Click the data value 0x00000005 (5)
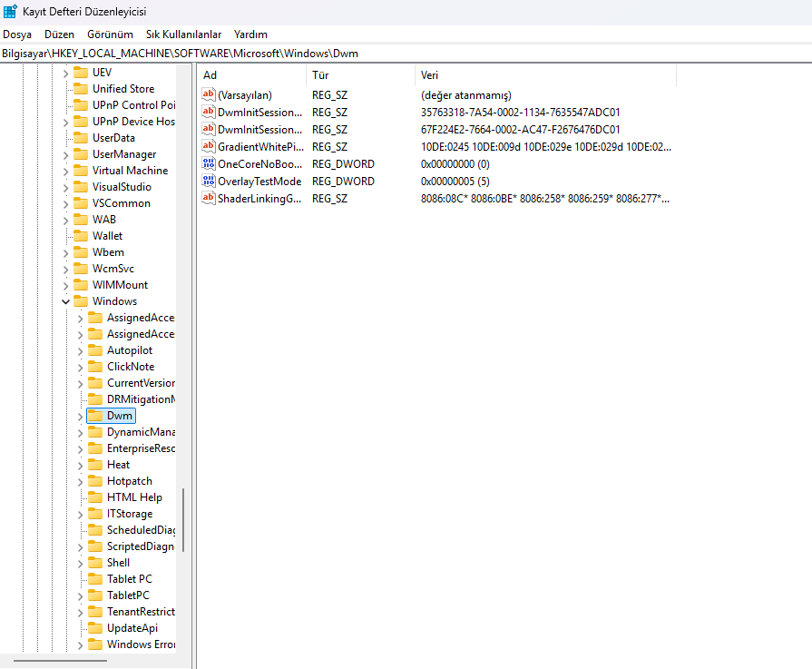This screenshot has height=669, width=812. point(455,182)
